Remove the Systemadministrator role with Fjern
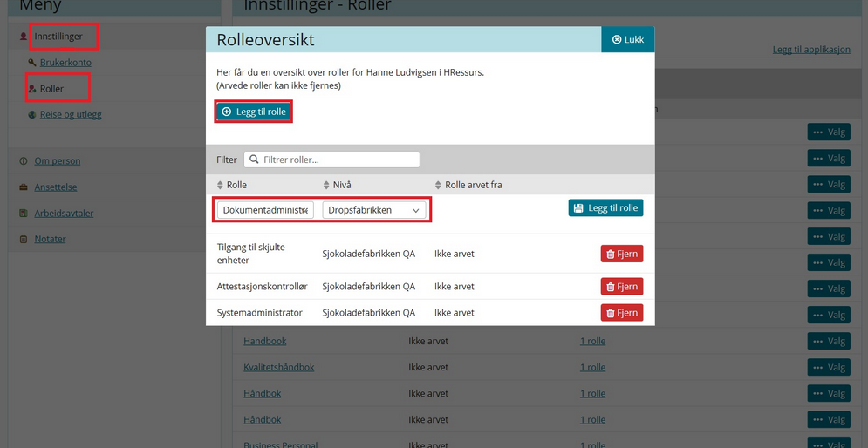Image resolution: width=868 pixels, height=448 pixels. pyautogui.click(x=621, y=313)
